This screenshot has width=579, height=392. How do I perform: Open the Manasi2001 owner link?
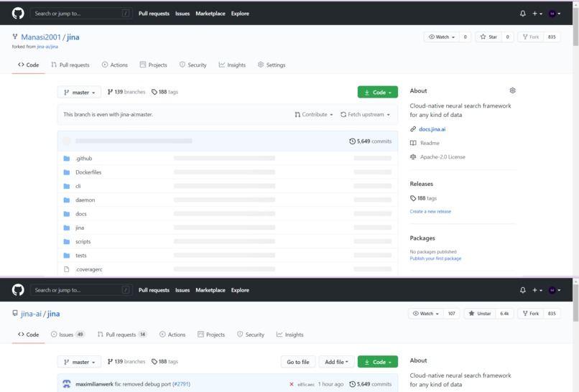pos(41,37)
